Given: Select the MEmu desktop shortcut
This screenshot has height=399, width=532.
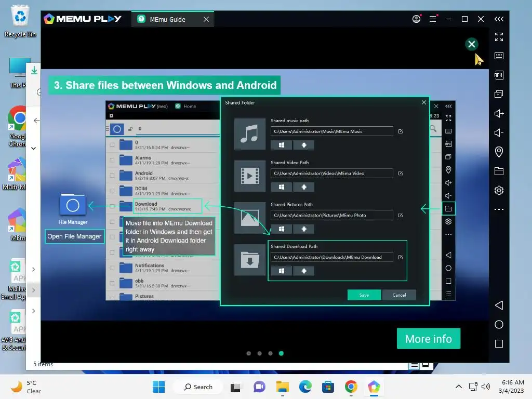Looking at the screenshot, I should pos(17,224).
